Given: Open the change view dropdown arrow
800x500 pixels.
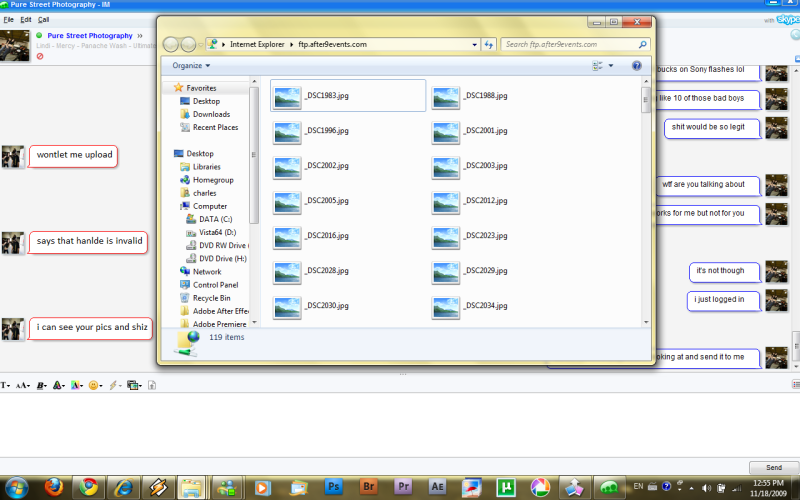Looking at the screenshot, I should [x=611, y=65].
